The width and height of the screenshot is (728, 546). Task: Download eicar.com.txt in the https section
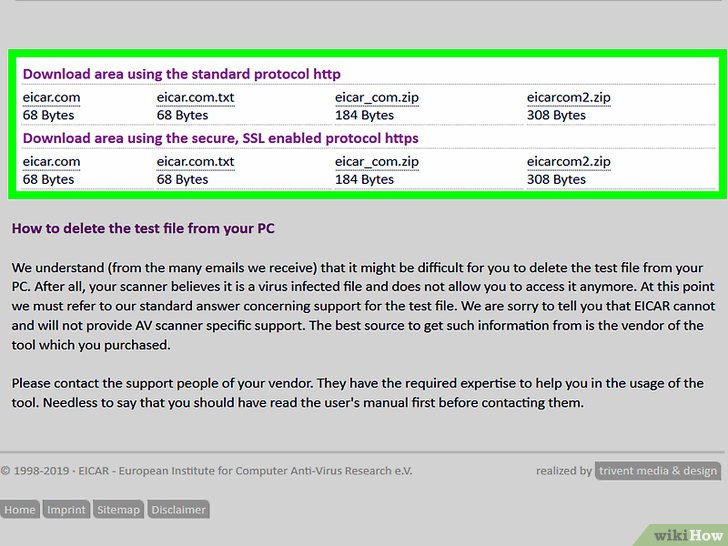coord(195,162)
